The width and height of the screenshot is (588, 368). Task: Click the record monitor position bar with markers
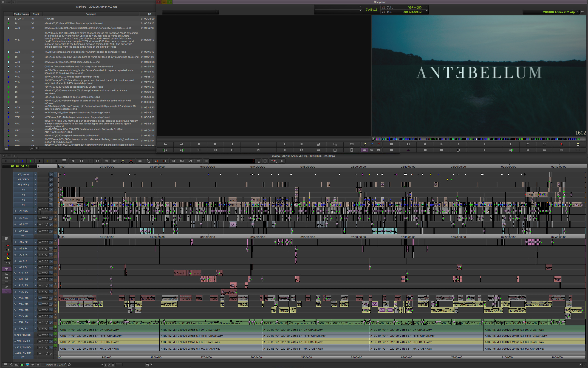[479, 139]
